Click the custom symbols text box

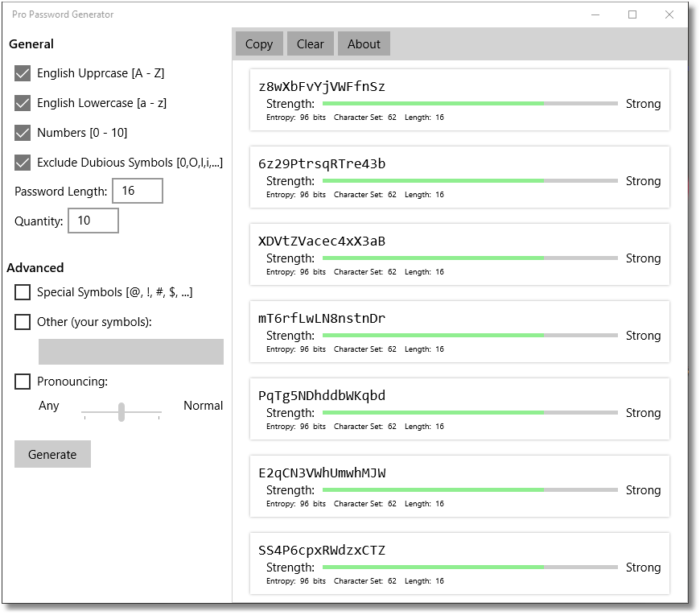(x=130, y=351)
